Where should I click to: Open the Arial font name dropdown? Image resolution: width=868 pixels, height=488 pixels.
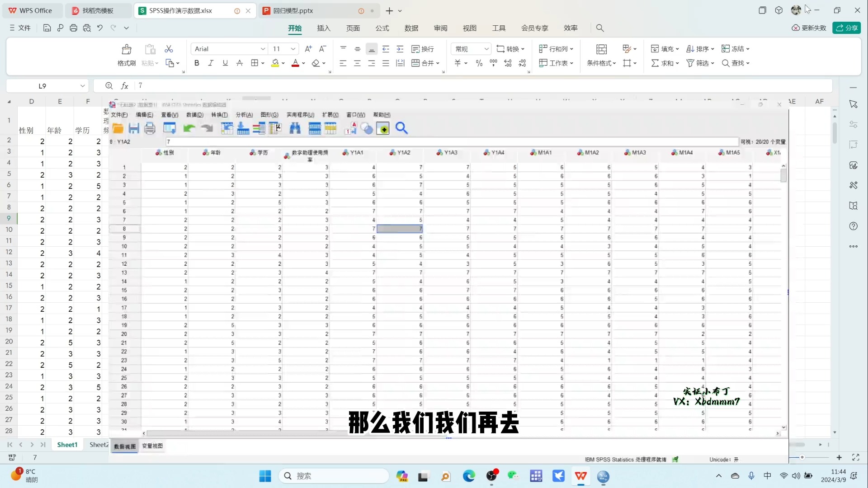(263, 49)
